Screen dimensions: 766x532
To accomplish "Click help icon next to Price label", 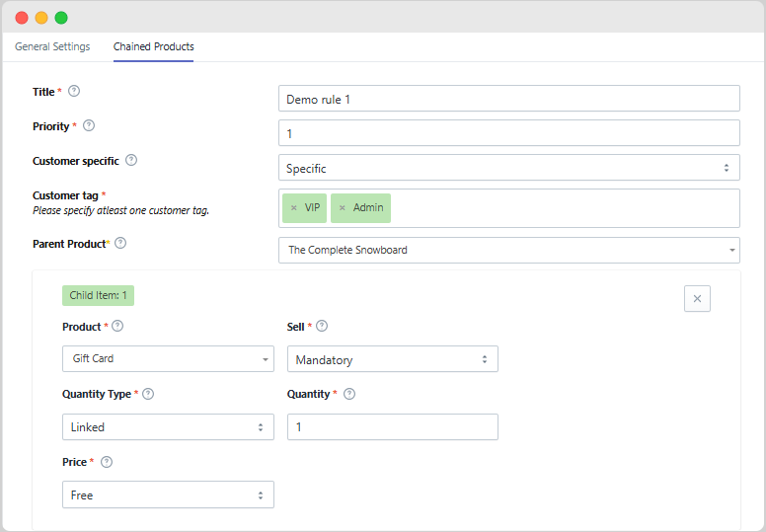I will pos(107,462).
